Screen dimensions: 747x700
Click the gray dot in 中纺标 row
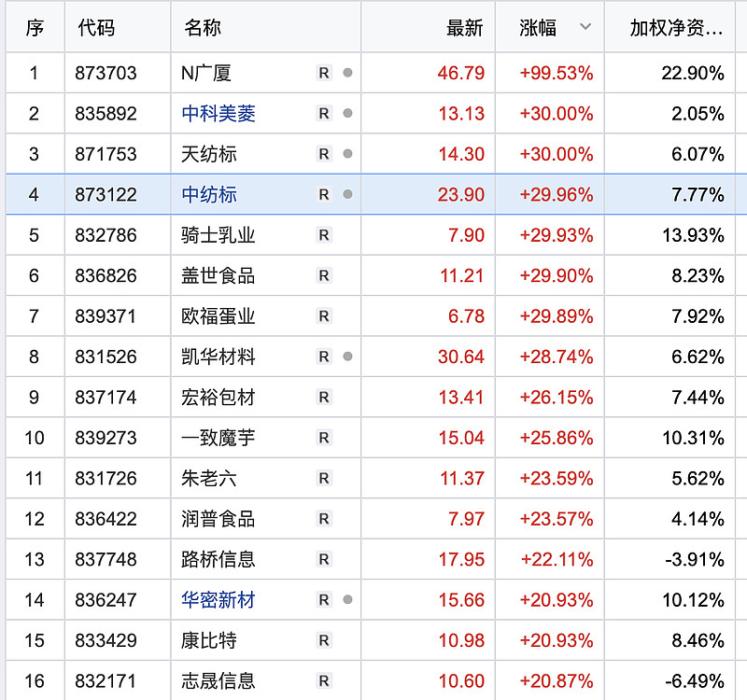tap(347, 194)
